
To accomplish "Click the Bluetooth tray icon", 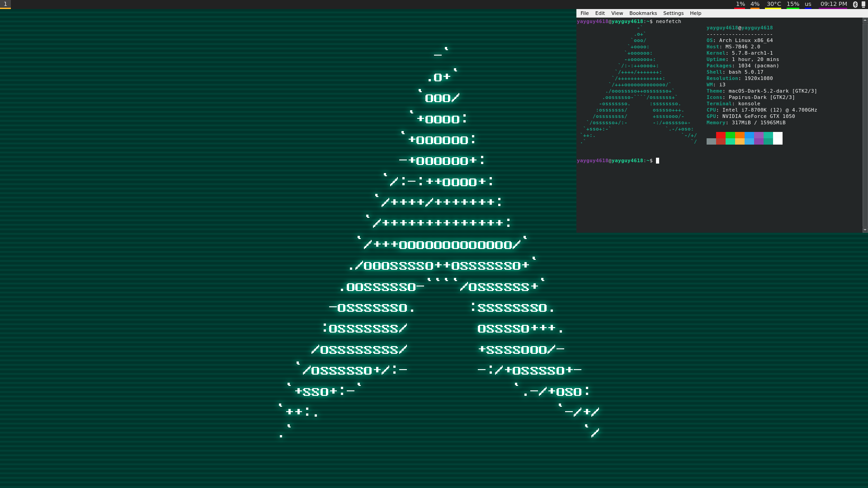I will click(x=855, y=4).
